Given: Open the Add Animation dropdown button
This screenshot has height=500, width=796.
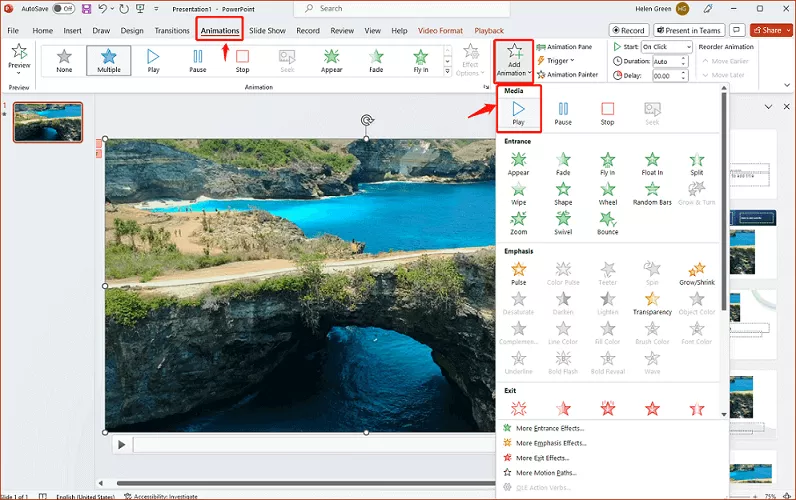Looking at the screenshot, I should (x=514, y=61).
